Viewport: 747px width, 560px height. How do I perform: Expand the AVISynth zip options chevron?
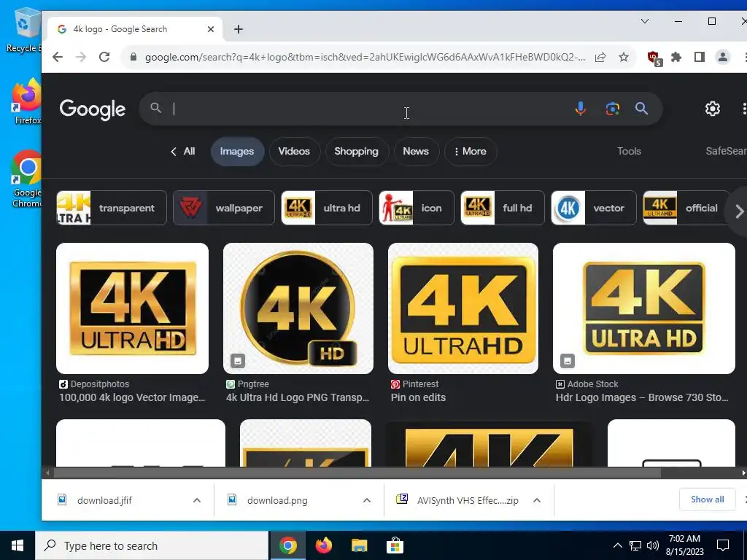537,500
